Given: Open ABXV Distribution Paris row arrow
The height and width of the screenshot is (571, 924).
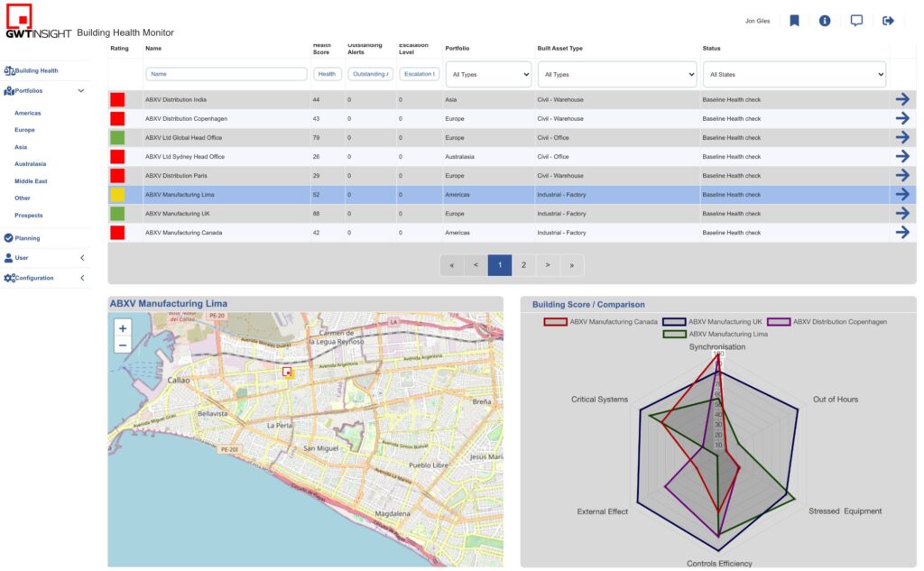Looking at the screenshot, I should tap(902, 175).
